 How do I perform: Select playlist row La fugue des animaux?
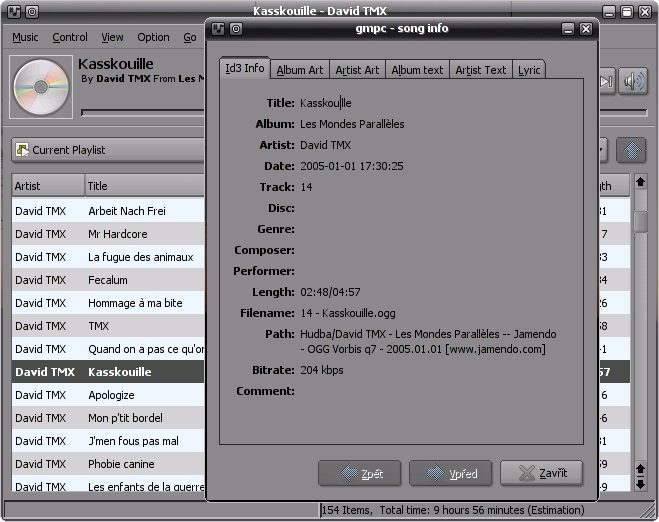click(108, 257)
